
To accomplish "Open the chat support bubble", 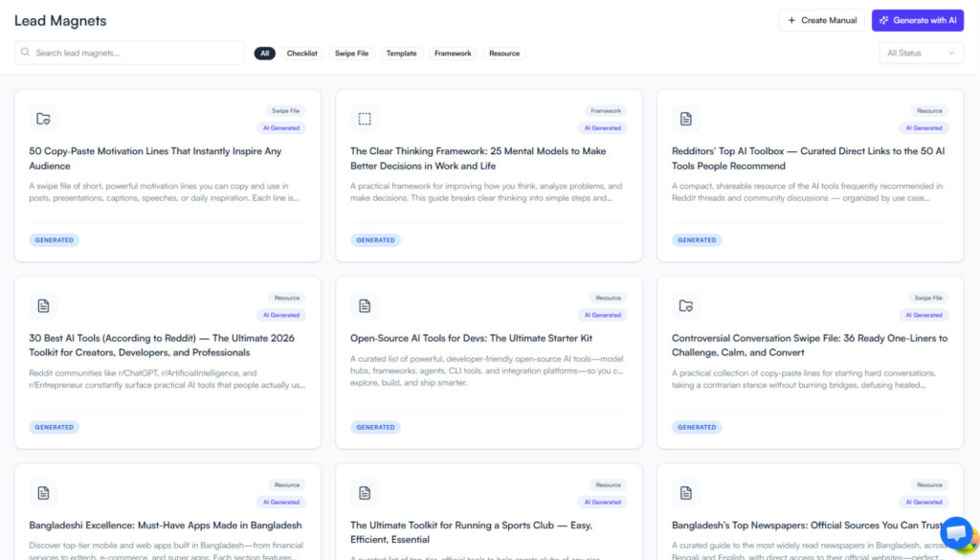I will pyautogui.click(x=956, y=532).
